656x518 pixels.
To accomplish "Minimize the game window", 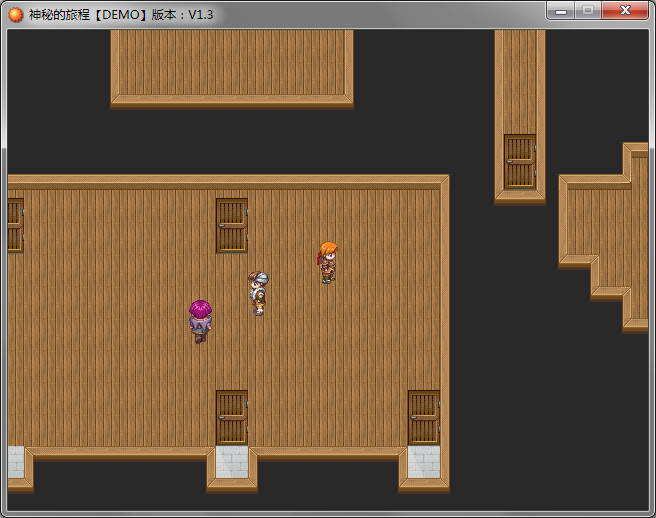I will (x=561, y=11).
